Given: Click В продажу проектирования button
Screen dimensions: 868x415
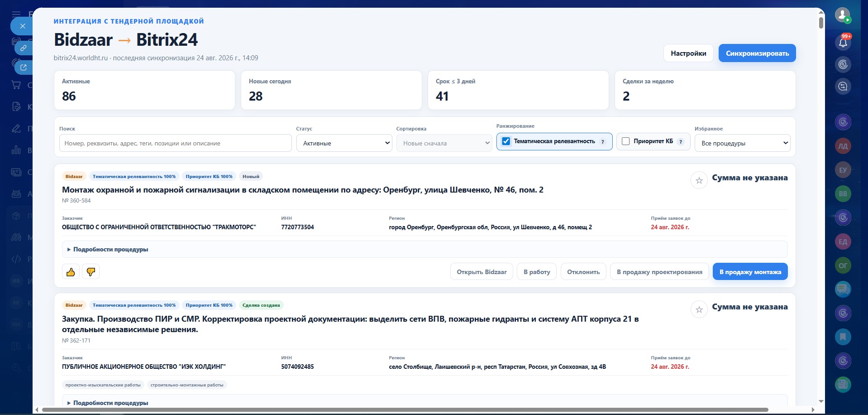Looking at the screenshot, I should click(659, 272).
